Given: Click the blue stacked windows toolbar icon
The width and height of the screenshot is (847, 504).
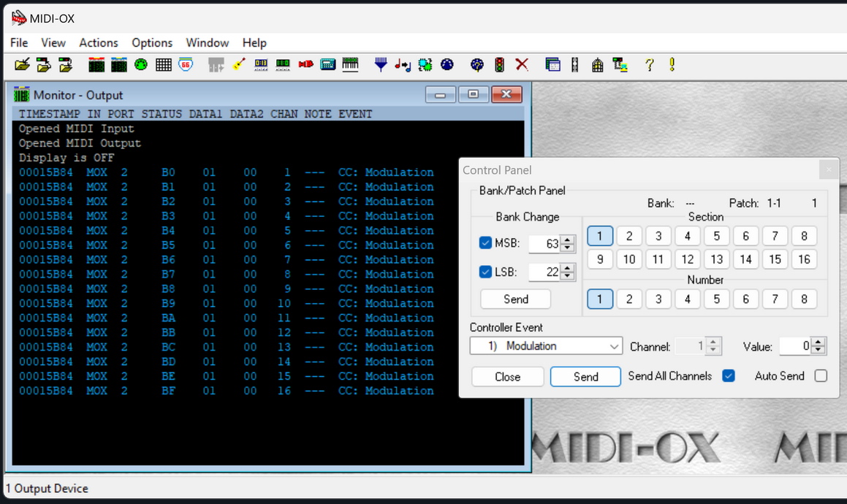Looking at the screenshot, I should click(x=552, y=65).
